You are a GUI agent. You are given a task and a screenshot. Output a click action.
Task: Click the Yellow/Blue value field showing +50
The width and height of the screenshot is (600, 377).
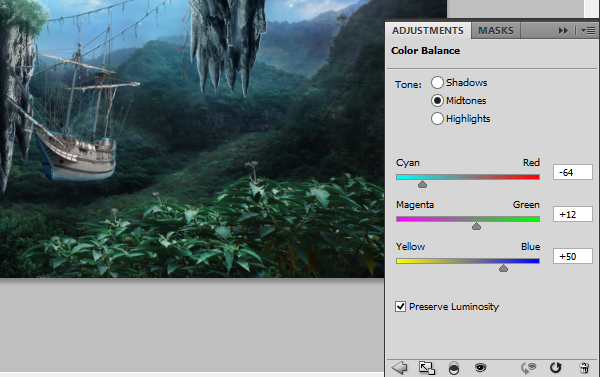coord(573,256)
